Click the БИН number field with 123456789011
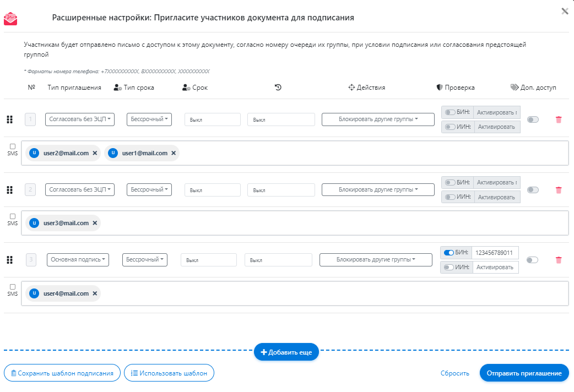The height and width of the screenshot is (392, 574). [x=495, y=253]
